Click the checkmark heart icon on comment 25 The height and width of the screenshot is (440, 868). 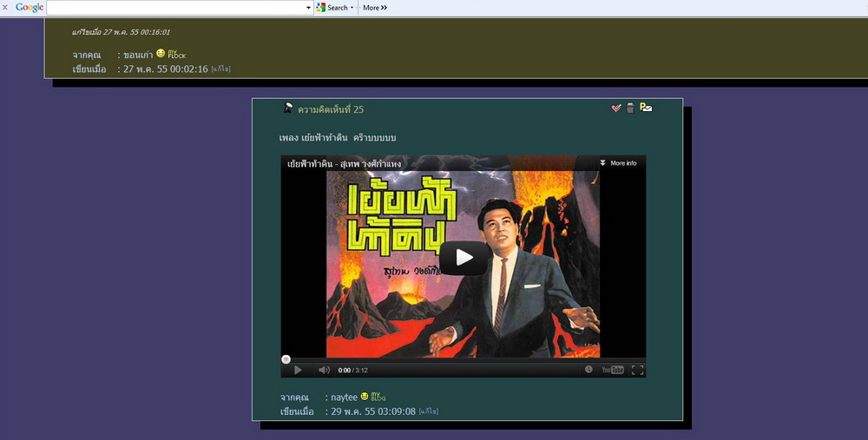coord(616,108)
